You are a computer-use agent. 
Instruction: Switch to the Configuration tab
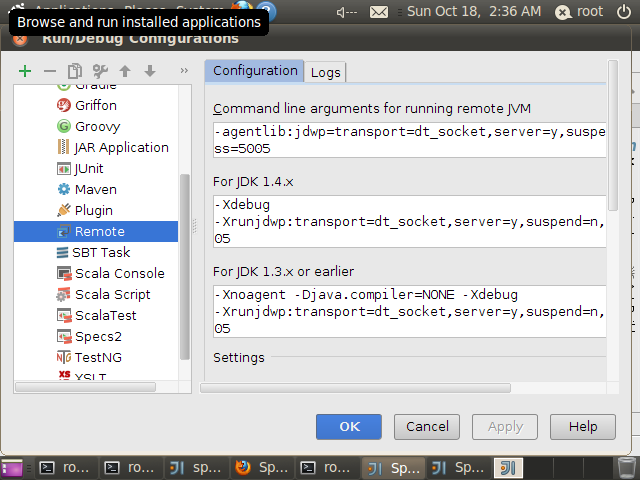click(x=255, y=71)
